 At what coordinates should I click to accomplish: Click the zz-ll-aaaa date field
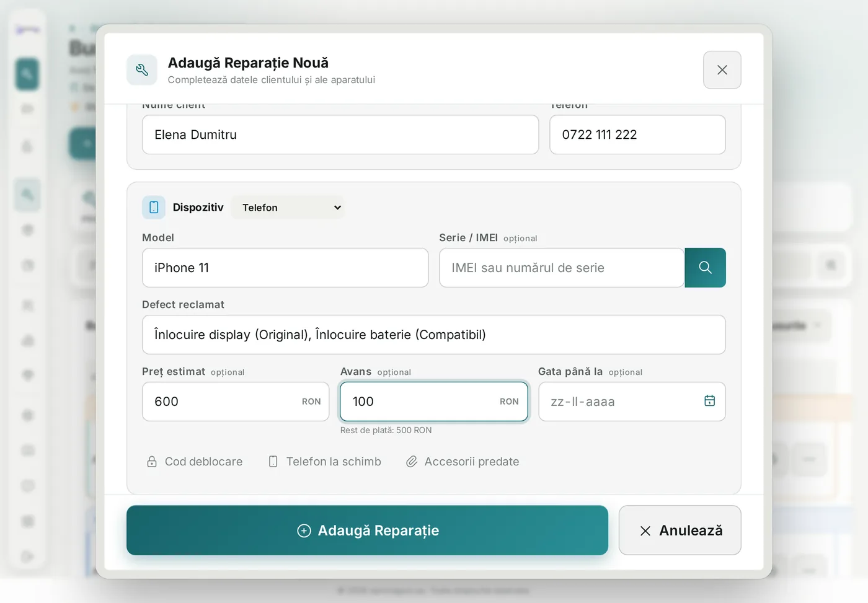click(x=632, y=402)
